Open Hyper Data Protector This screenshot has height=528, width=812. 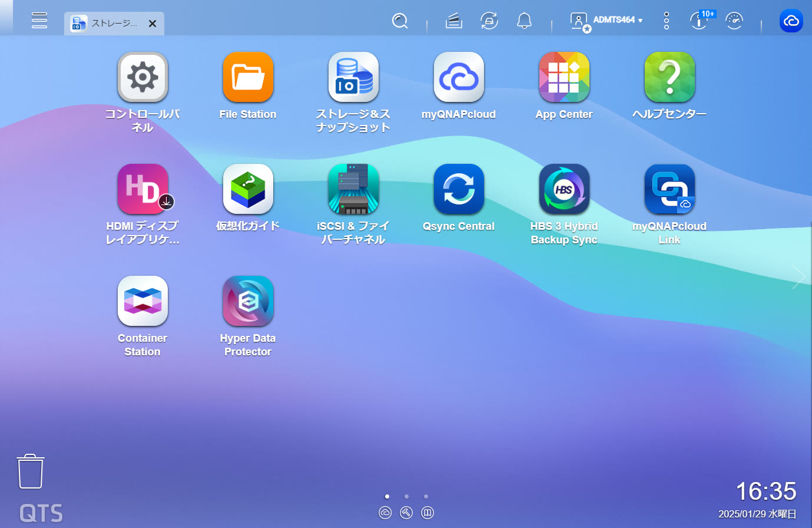(x=248, y=301)
